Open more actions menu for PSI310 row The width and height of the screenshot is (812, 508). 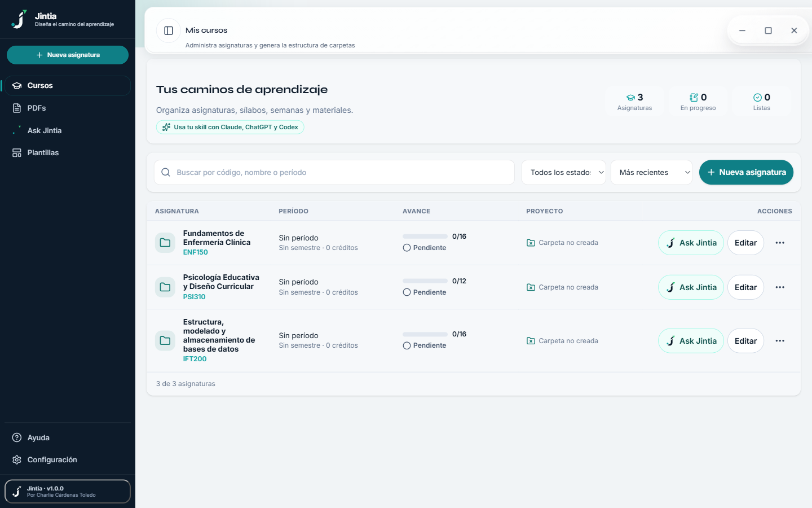780,287
